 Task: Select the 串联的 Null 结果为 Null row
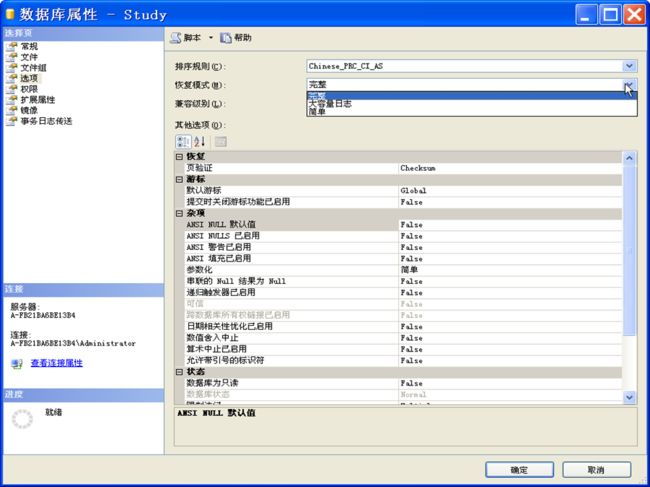403,281
